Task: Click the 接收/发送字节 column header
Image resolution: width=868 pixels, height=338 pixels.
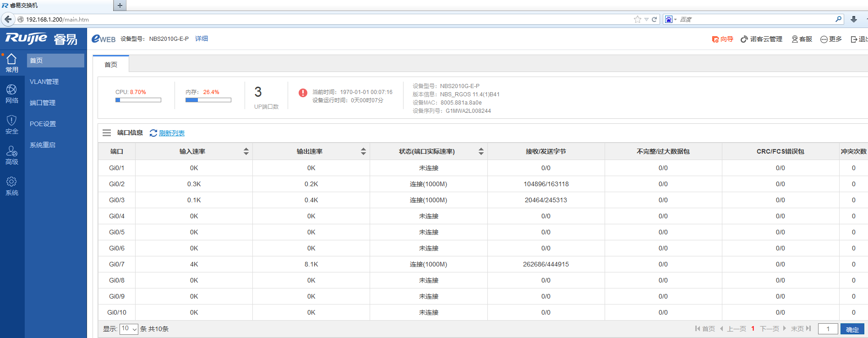Action: 546,151
